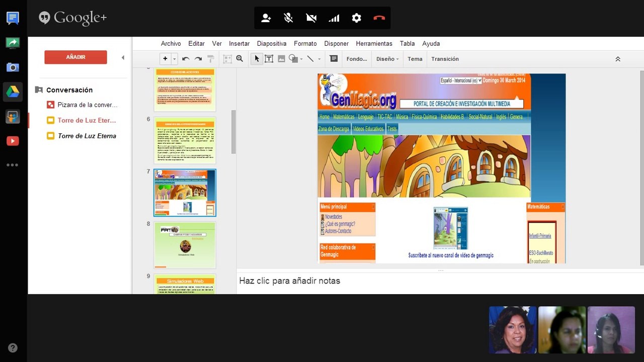Open the Disponer menu
Image resolution: width=644 pixels, height=362 pixels.
[337, 44]
